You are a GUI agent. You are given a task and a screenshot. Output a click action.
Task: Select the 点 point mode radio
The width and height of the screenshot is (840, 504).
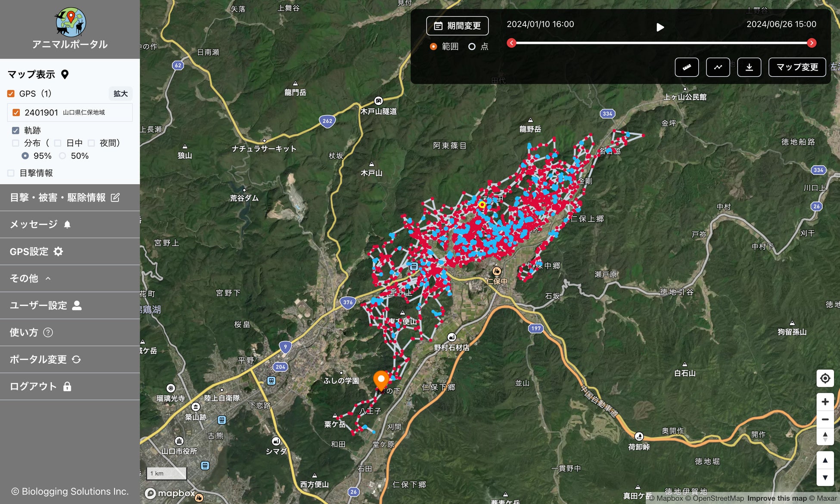click(x=472, y=46)
